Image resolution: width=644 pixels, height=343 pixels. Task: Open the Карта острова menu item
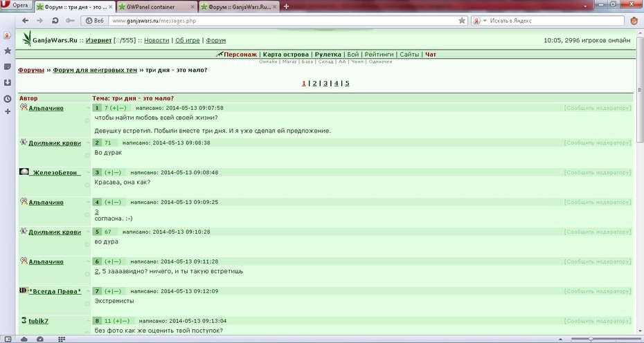point(286,54)
